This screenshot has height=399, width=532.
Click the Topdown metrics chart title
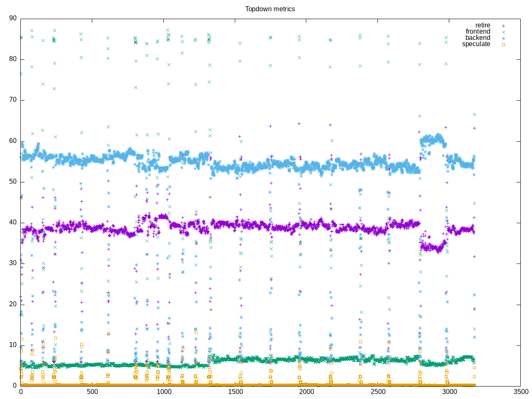pyautogui.click(x=270, y=9)
